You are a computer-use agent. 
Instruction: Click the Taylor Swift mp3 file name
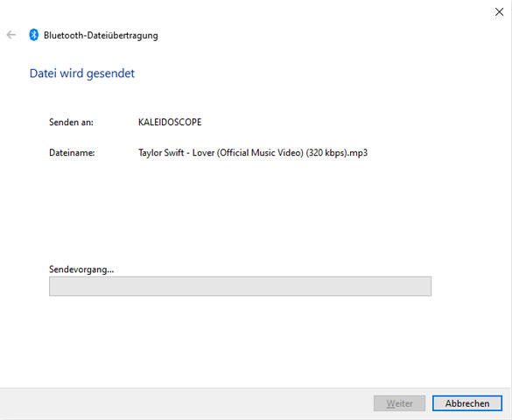pos(253,153)
